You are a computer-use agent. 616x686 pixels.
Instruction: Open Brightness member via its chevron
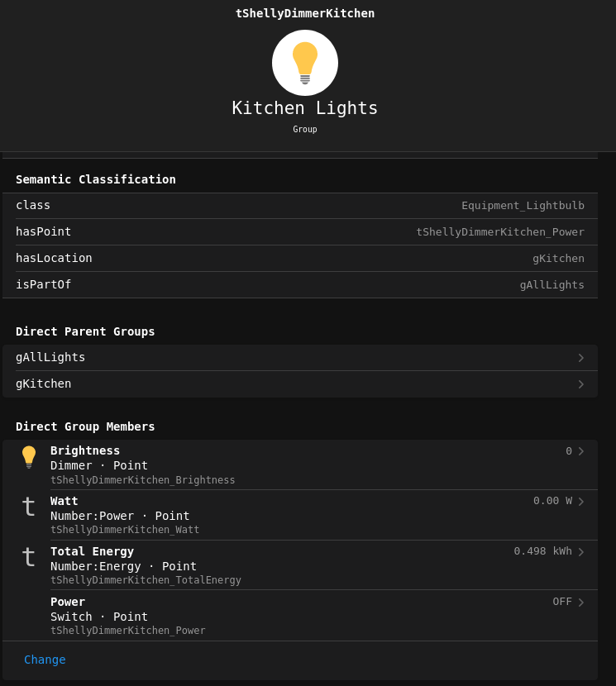(x=580, y=451)
